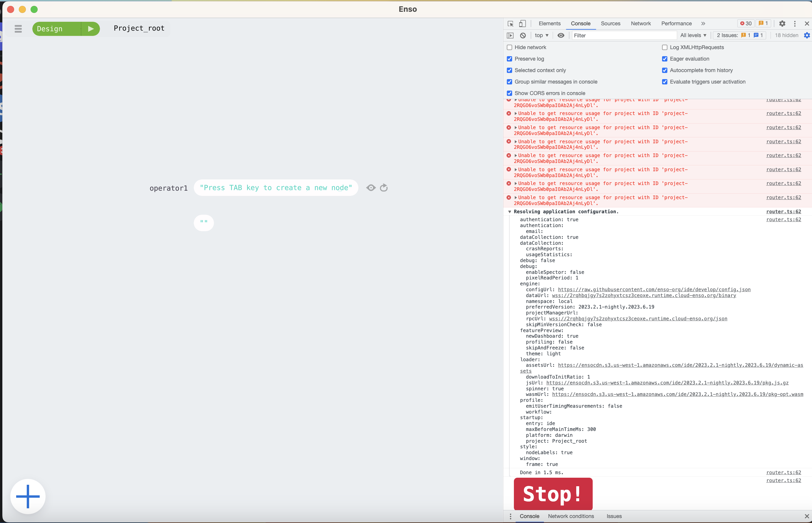Open DevTools settings via the gear icon
The image size is (812, 523).
point(782,24)
